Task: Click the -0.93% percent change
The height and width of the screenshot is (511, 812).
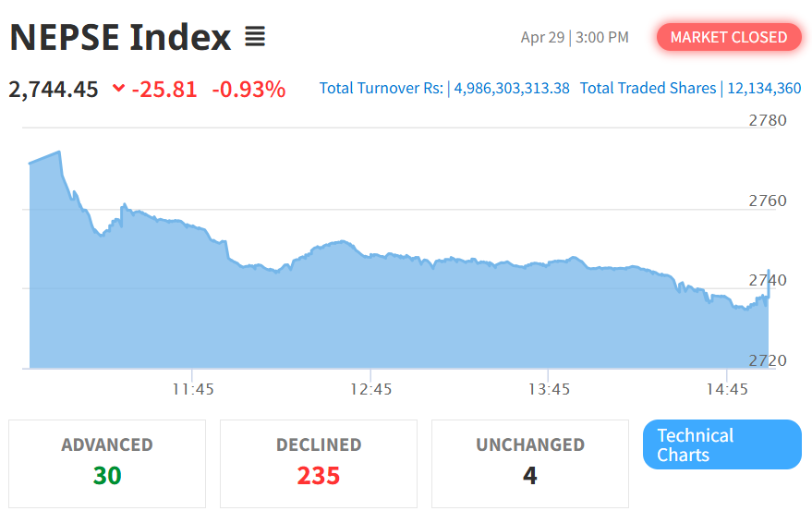Action: [x=248, y=90]
